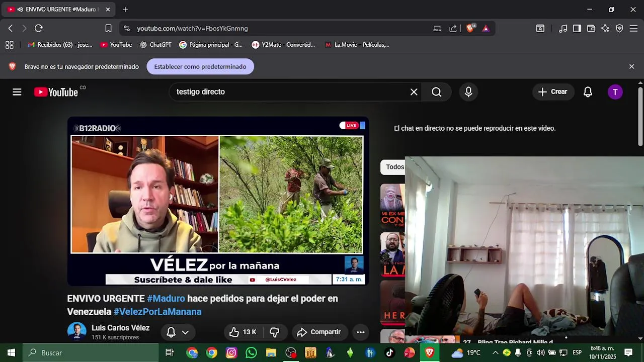
Task: Click the YouTube logo to go home
Action: click(x=56, y=92)
